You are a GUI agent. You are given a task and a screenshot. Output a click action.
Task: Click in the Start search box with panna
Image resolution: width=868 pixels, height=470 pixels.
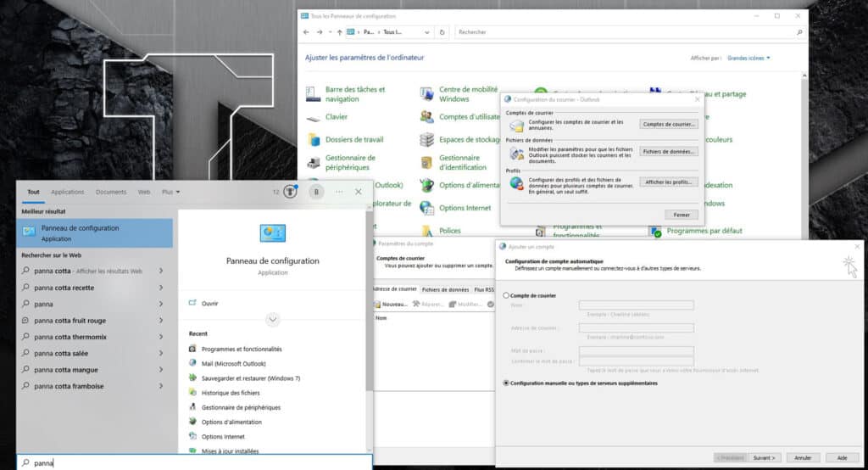click(194, 462)
